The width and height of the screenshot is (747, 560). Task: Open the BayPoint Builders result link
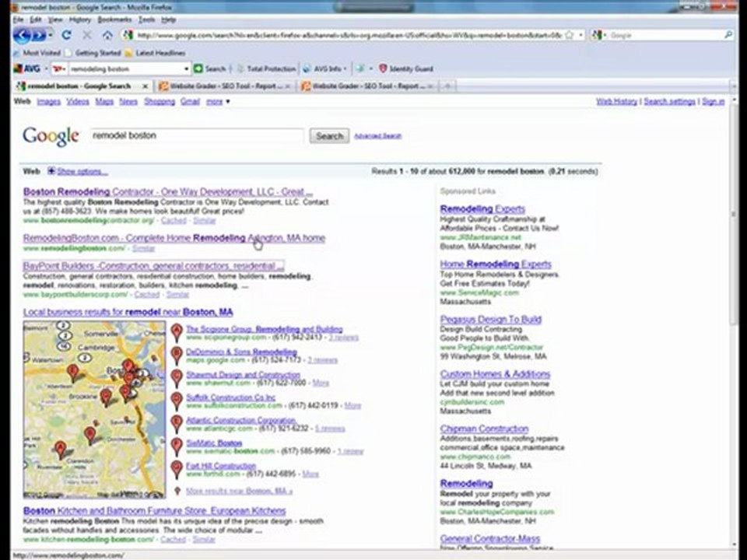pyautogui.click(x=153, y=266)
